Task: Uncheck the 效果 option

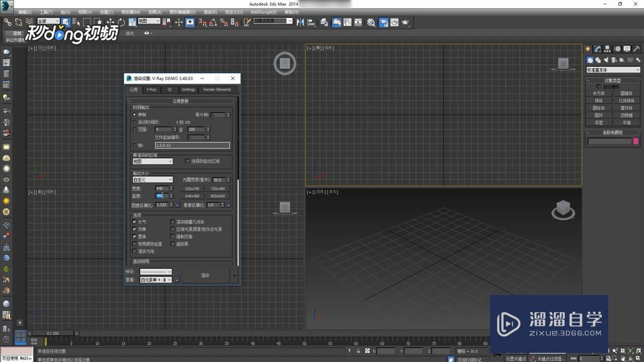Action: [x=134, y=229]
